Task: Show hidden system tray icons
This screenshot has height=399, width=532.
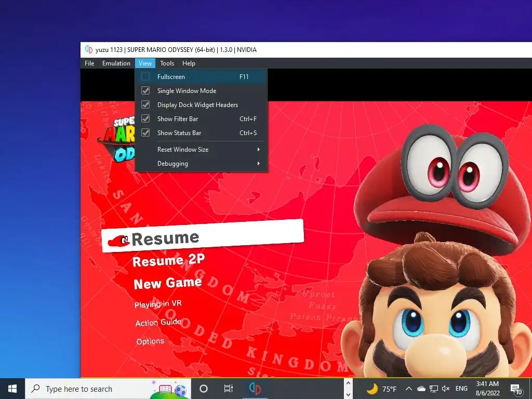Action: 409,389
